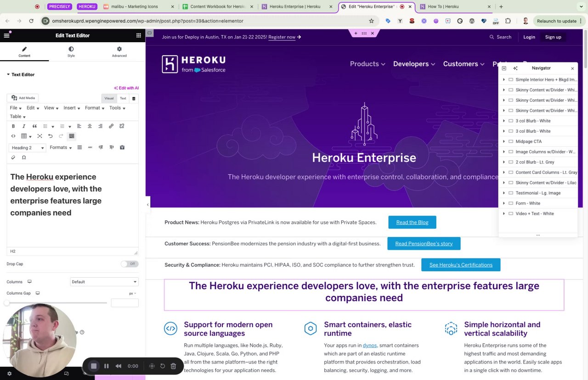Open the editor File menu
The image size is (588, 380).
pos(16,108)
